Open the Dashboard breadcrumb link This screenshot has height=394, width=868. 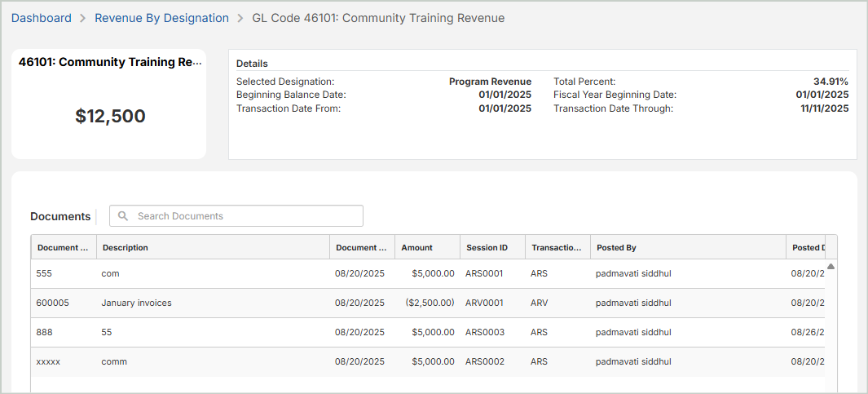41,18
